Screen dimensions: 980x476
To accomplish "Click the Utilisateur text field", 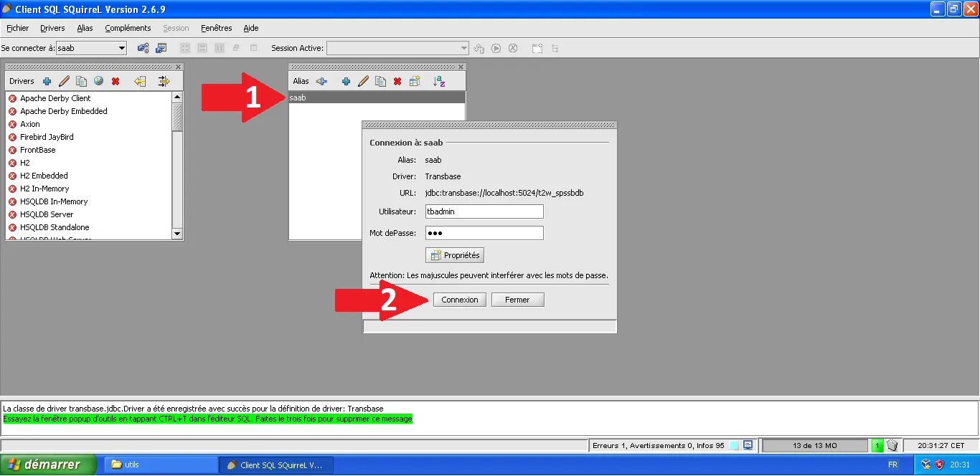I will 484,211.
